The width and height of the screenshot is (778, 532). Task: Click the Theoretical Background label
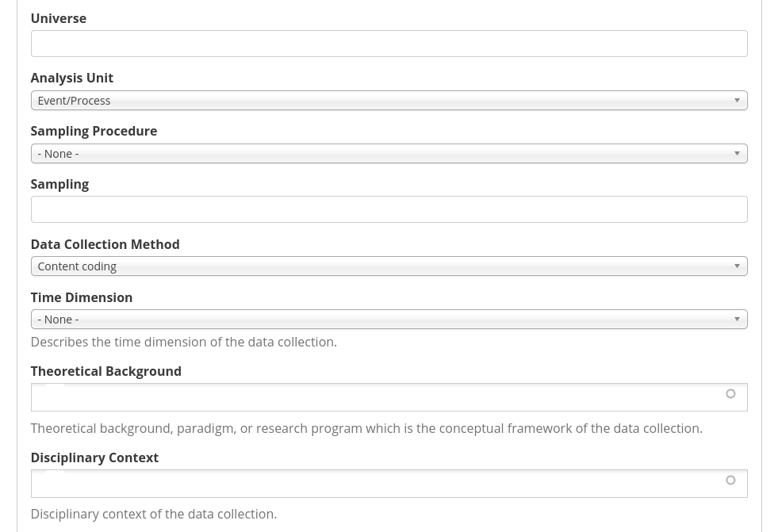(x=106, y=371)
